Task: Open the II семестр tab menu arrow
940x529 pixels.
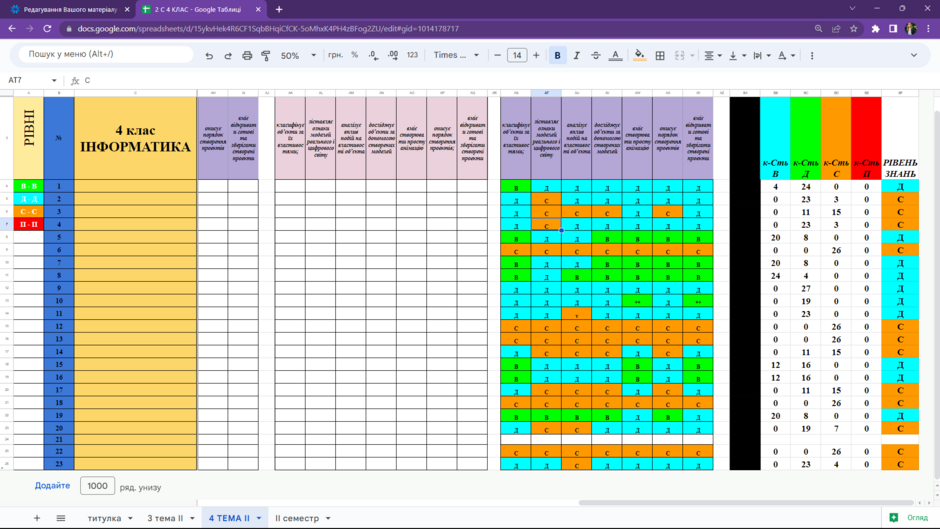Action: pos(328,518)
